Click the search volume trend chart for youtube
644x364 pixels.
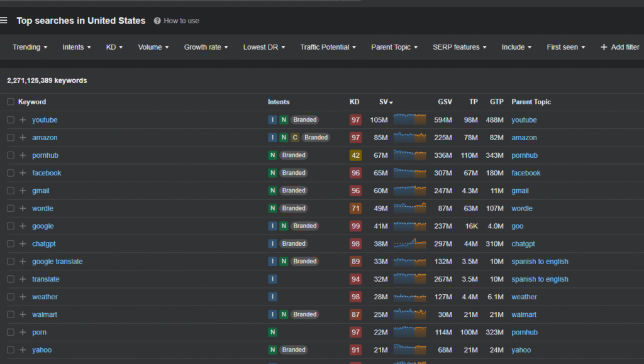click(409, 119)
